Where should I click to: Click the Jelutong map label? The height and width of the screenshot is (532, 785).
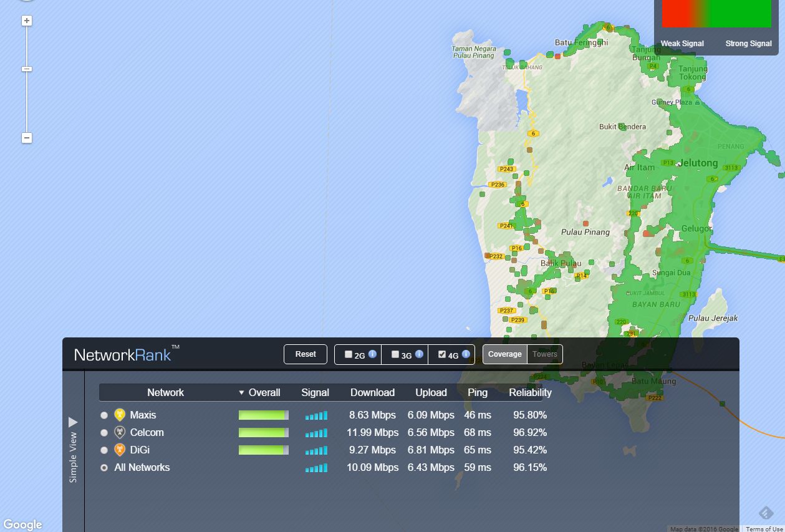pos(698,163)
